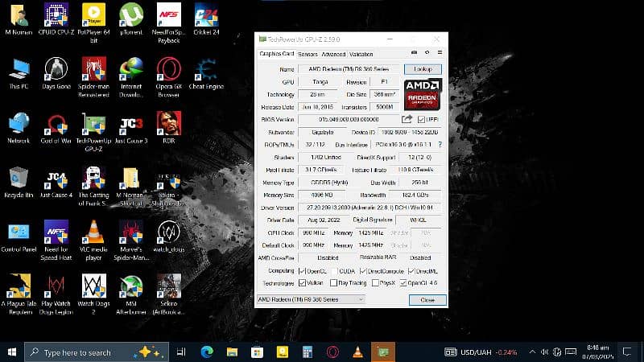Open Task View on taskbar

181,352
